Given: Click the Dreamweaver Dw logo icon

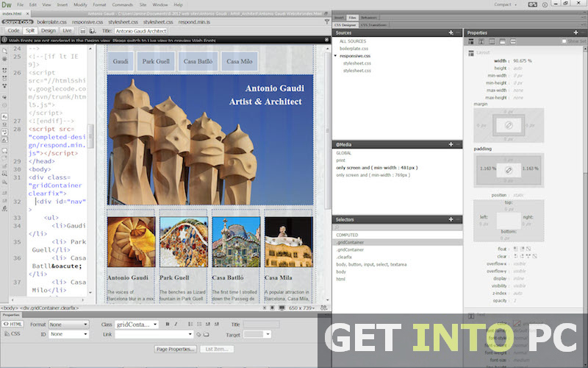Looking at the screenshot, I should [x=7, y=4].
